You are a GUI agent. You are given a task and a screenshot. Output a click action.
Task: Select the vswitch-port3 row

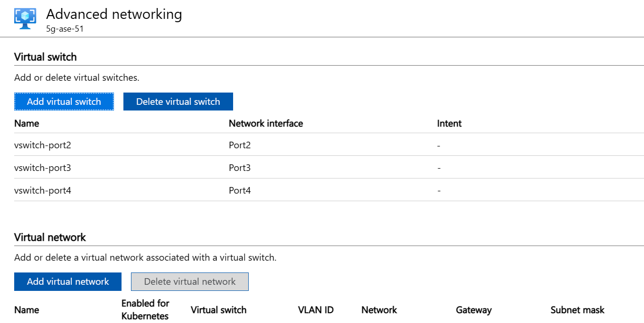43,168
